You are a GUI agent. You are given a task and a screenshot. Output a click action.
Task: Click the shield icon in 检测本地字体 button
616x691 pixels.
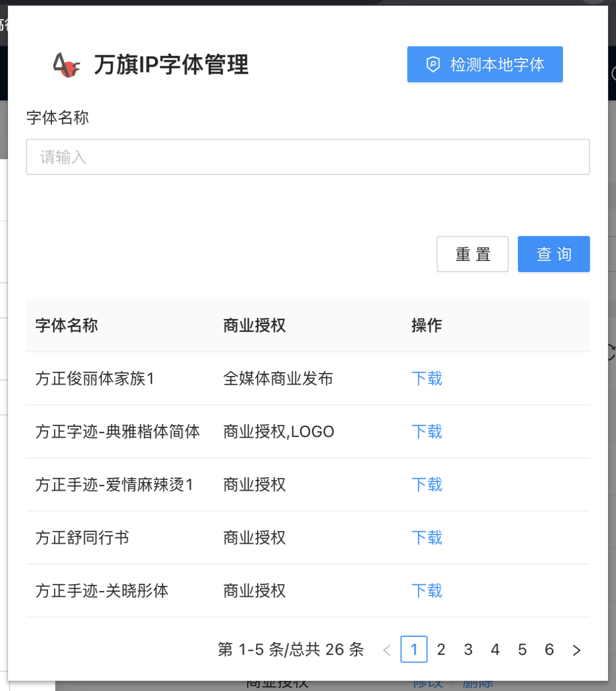click(433, 64)
